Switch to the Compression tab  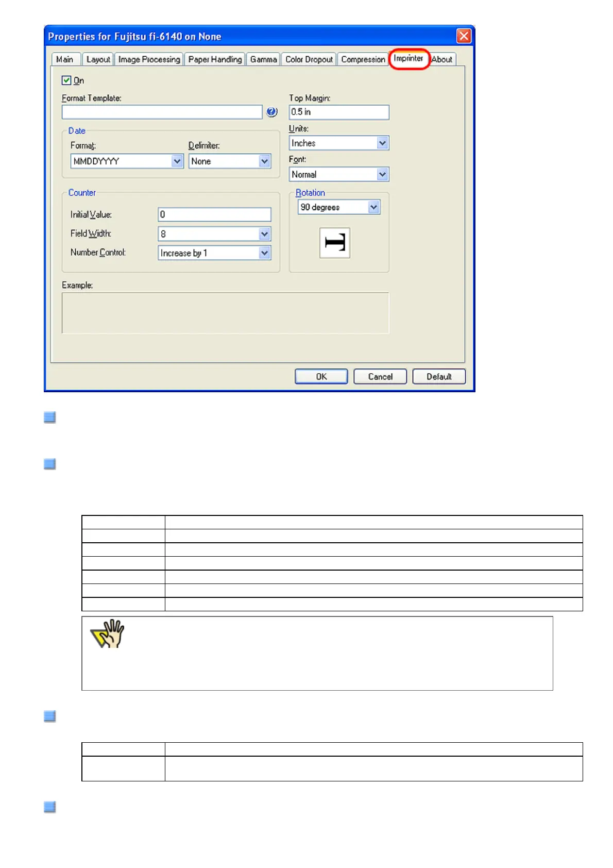point(363,59)
